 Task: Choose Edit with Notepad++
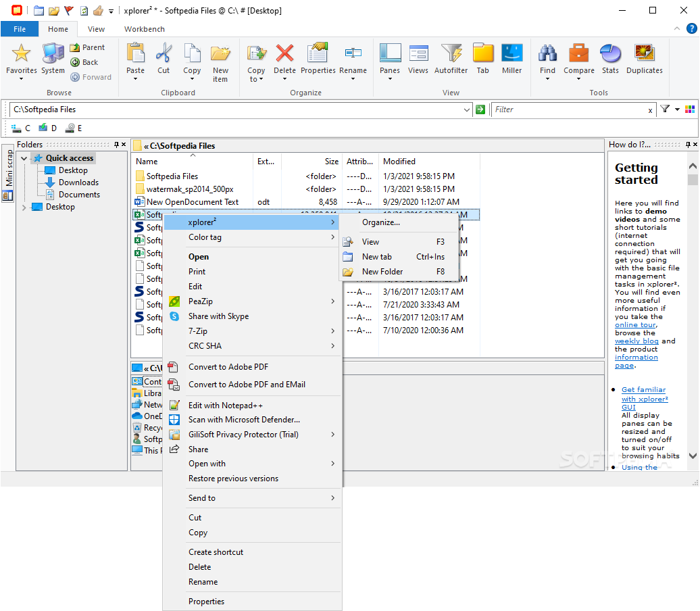(252, 406)
